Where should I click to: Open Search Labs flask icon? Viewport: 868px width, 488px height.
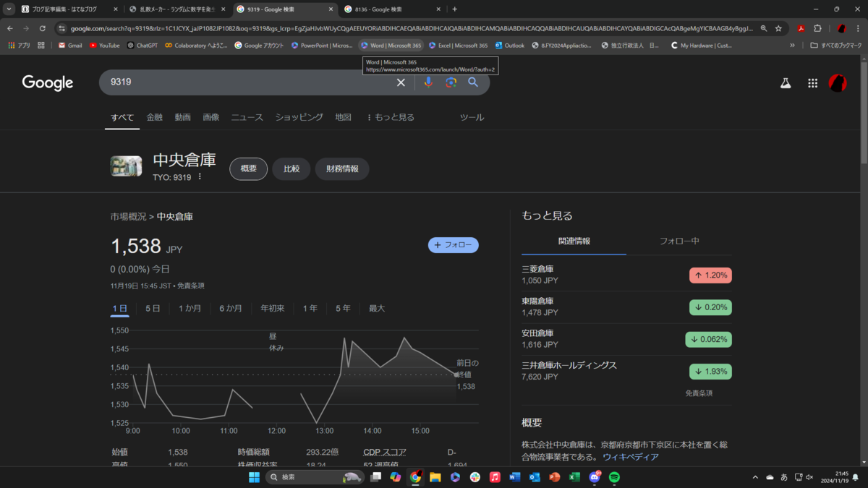(786, 83)
